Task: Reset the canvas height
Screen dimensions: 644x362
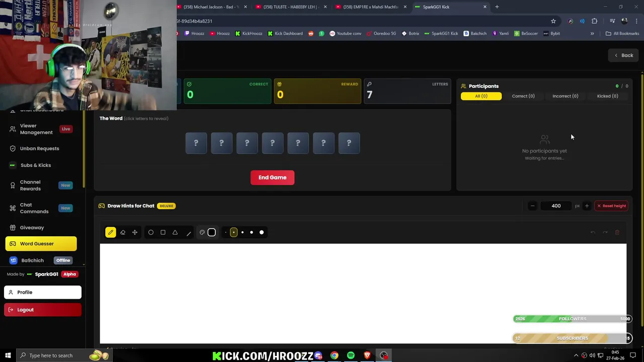Action: [611, 206]
